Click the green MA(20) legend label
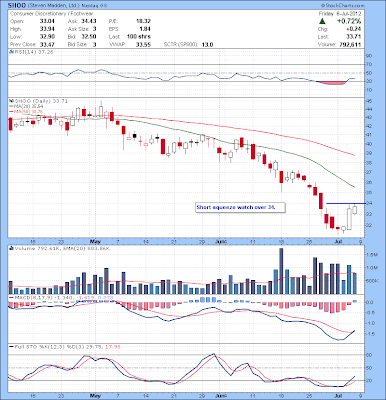Screen dimensions: 386x400 pos(27,106)
